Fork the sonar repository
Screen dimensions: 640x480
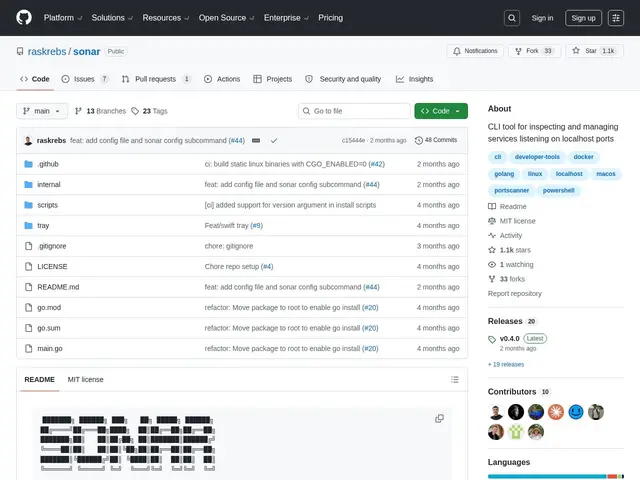535,51
